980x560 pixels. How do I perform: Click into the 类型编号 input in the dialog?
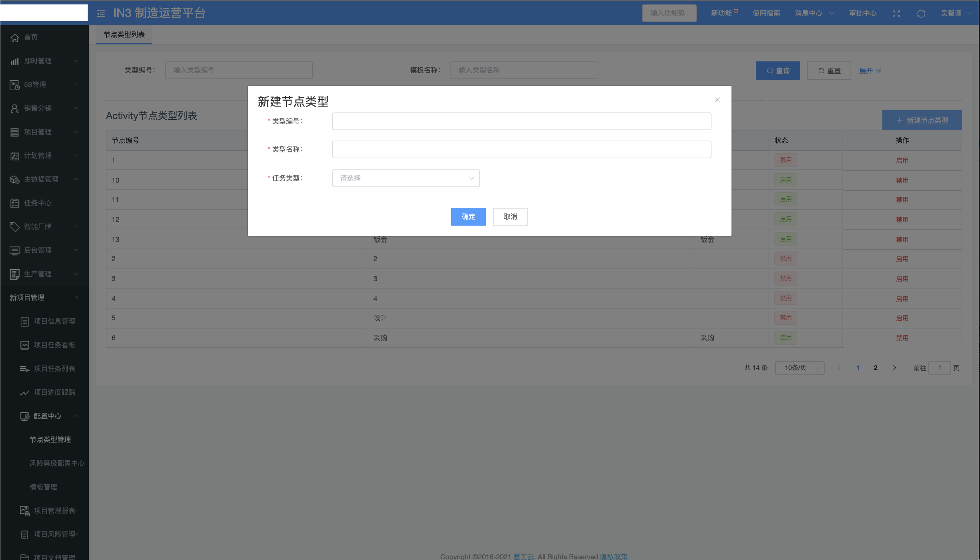[x=521, y=121]
